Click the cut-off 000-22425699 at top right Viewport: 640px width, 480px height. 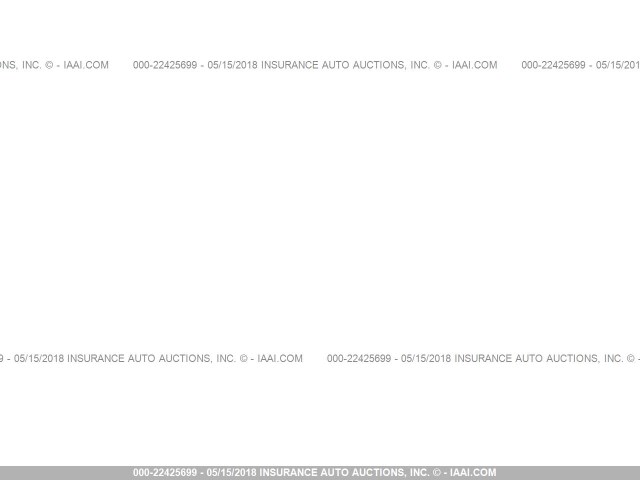(553, 65)
